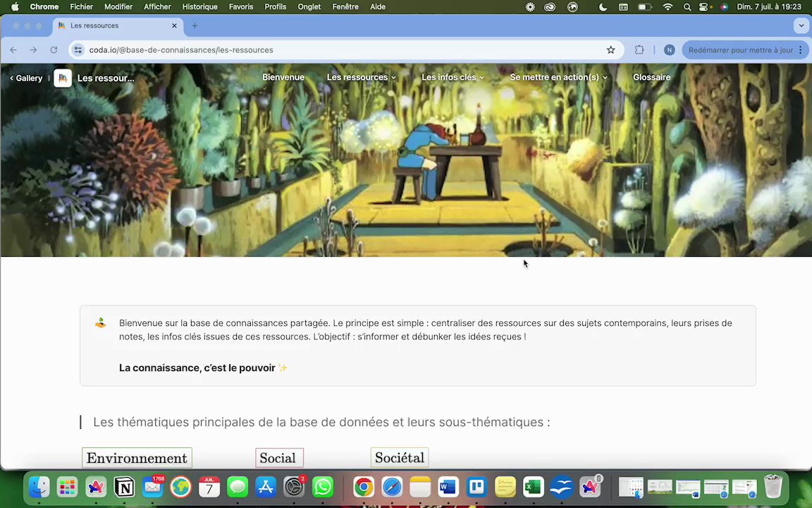Open the Chrome extensions puzzle icon

click(639, 50)
